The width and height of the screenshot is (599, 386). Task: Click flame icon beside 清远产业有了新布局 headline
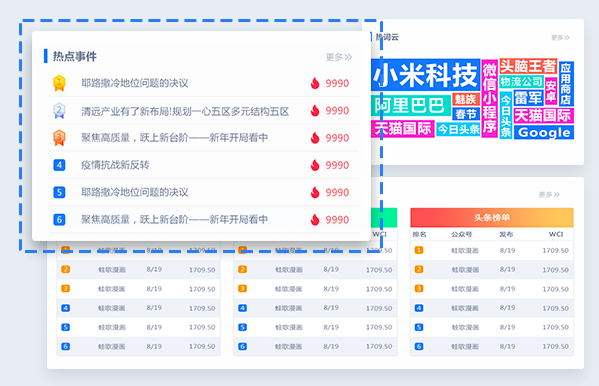point(315,110)
